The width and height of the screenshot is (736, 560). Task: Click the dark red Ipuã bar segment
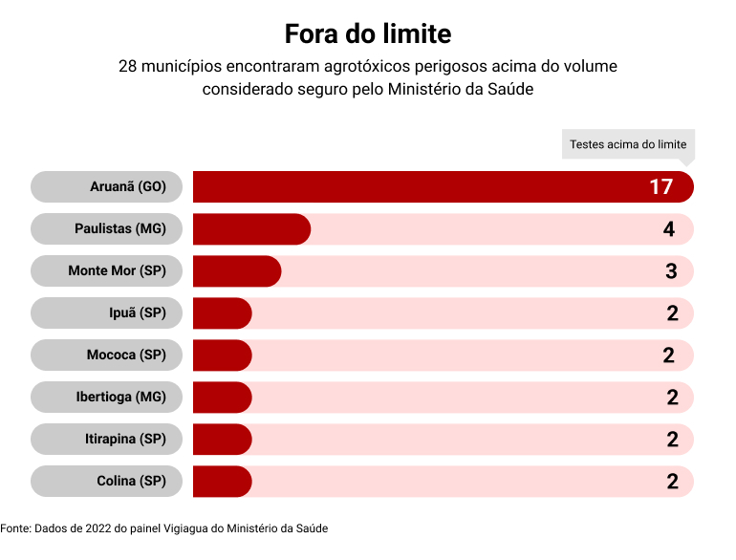tap(222, 313)
